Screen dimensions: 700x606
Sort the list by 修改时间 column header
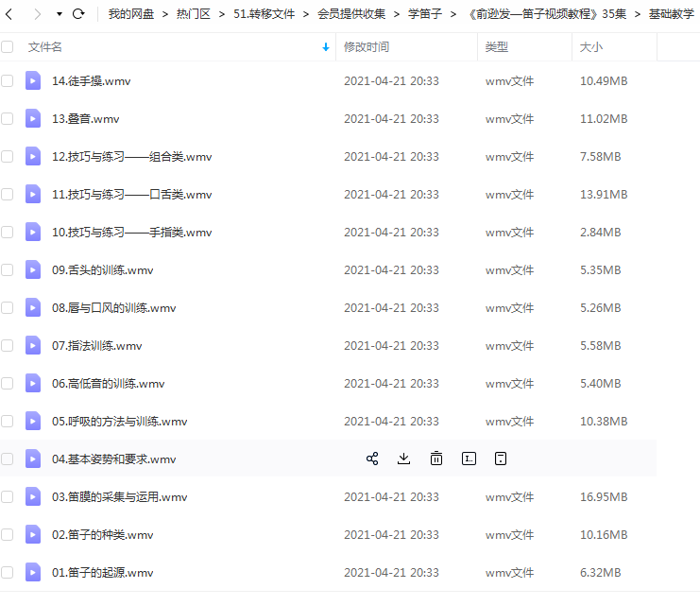[366, 46]
